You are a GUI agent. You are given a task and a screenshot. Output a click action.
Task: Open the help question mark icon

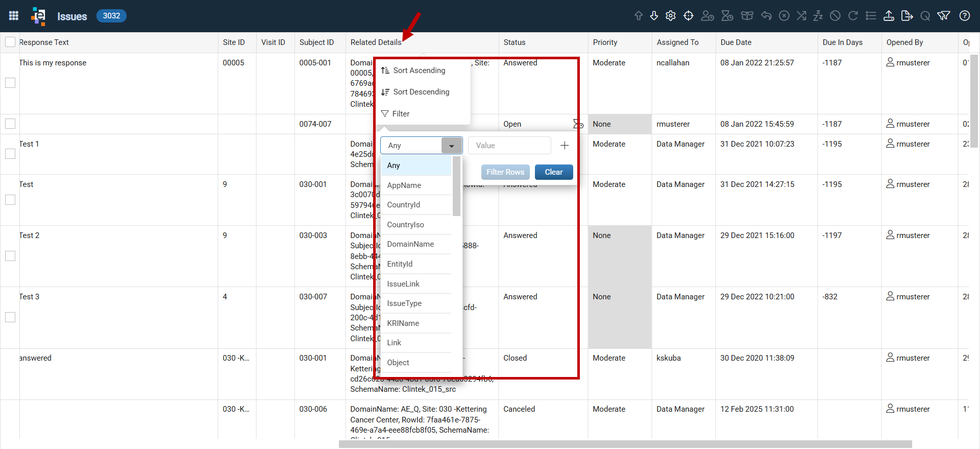[965, 16]
